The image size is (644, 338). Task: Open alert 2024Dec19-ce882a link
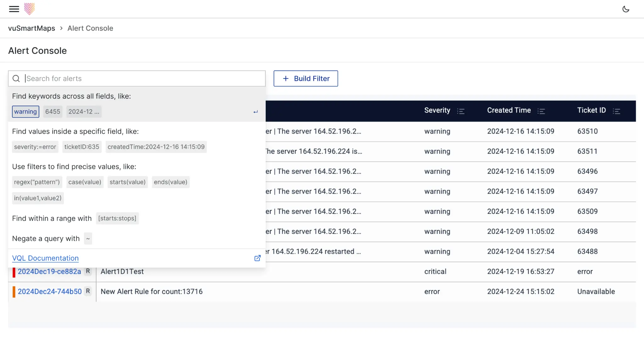[x=49, y=272]
